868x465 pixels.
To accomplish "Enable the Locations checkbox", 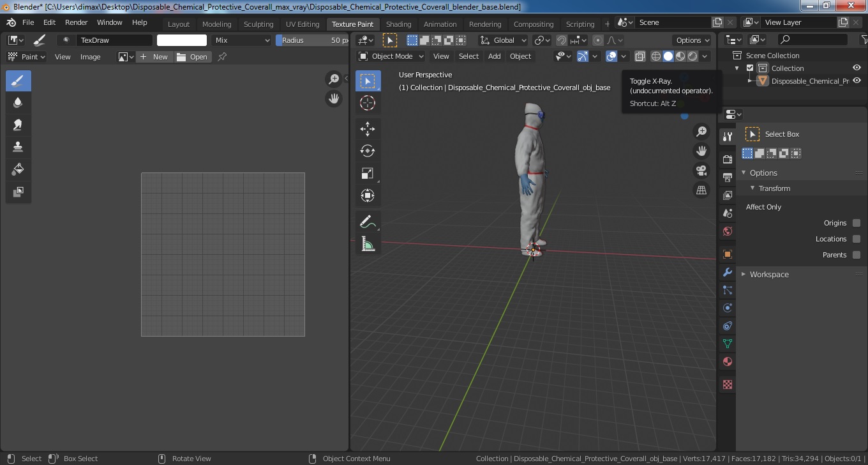I will (x=857, y=239).
